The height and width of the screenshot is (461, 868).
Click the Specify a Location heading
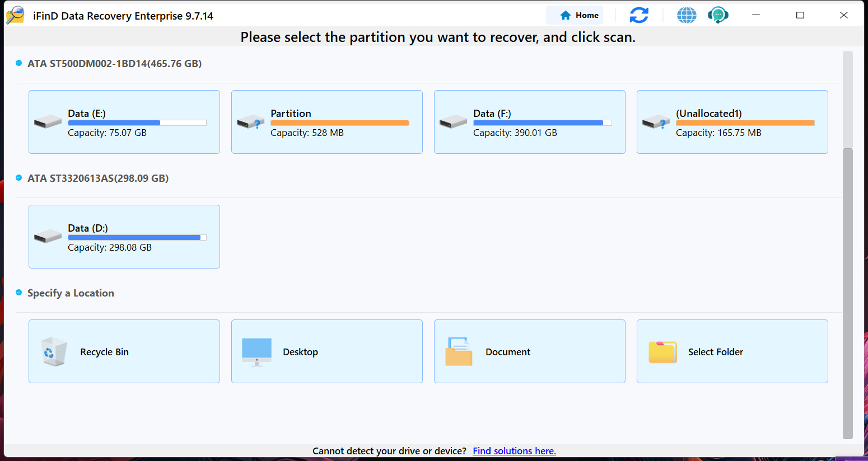pyautogui.click(x=71, y=293)
